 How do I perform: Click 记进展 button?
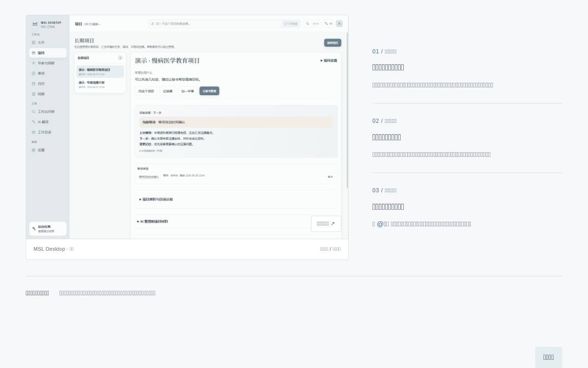point(168,91)
